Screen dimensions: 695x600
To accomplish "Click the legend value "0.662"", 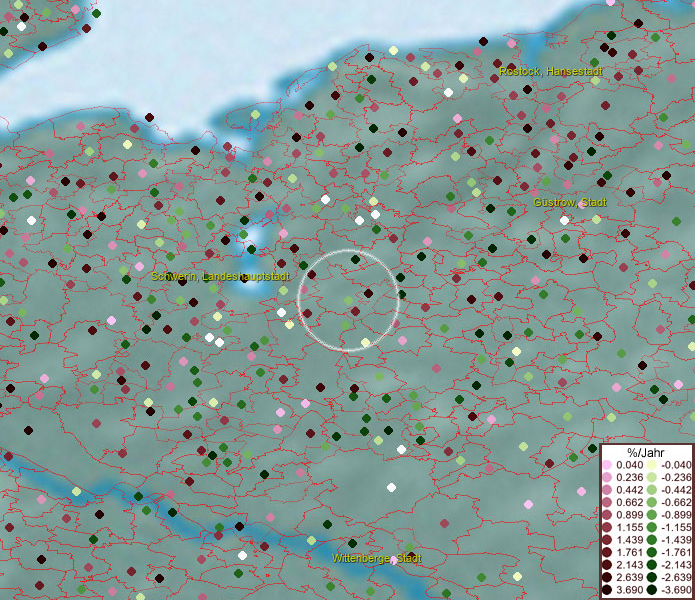I will (629, 503).
